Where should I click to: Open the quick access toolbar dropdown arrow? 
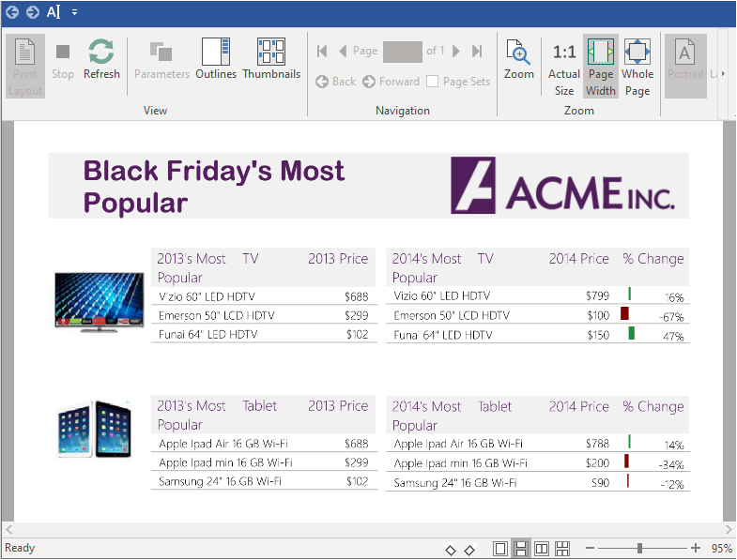pos(75,12)
